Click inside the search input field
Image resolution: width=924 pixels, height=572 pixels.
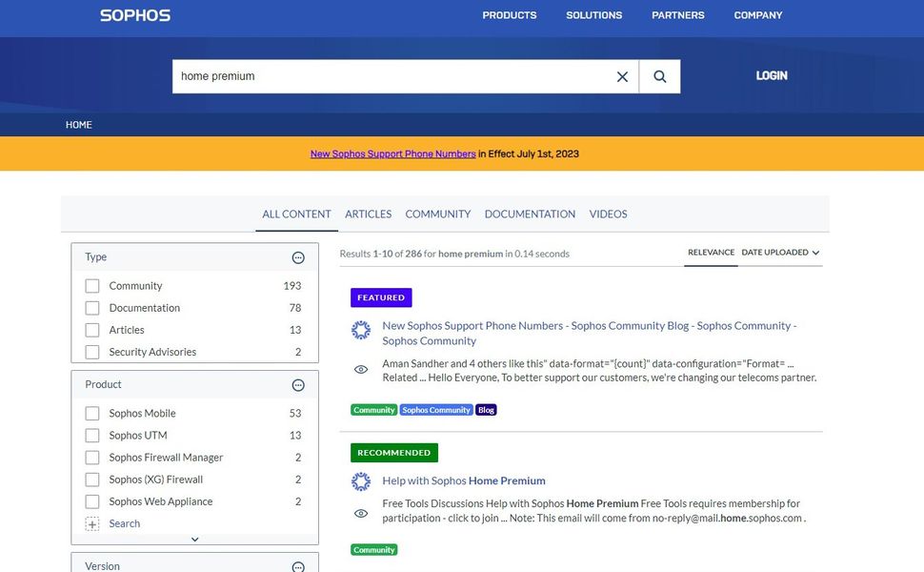(x=381, y=75)
